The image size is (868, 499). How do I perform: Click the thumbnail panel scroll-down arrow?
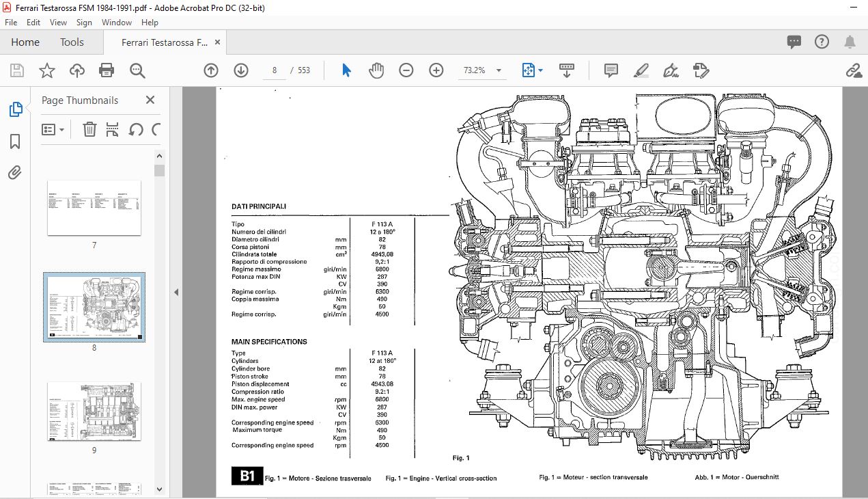(160, 489)
